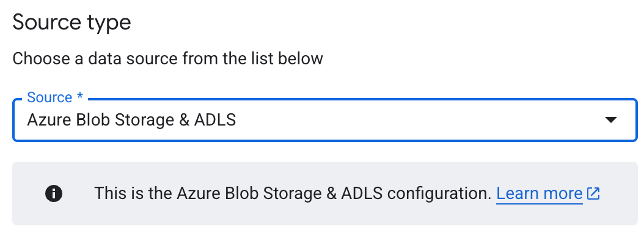Click the info circle icon in banner

pos(54,193)
